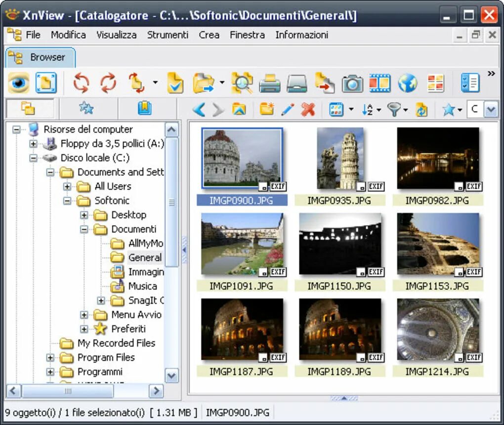The image size is (504, 425).
Task: Switch to the categories book tab
Action: pyautogui.click(x=145, y=109)
